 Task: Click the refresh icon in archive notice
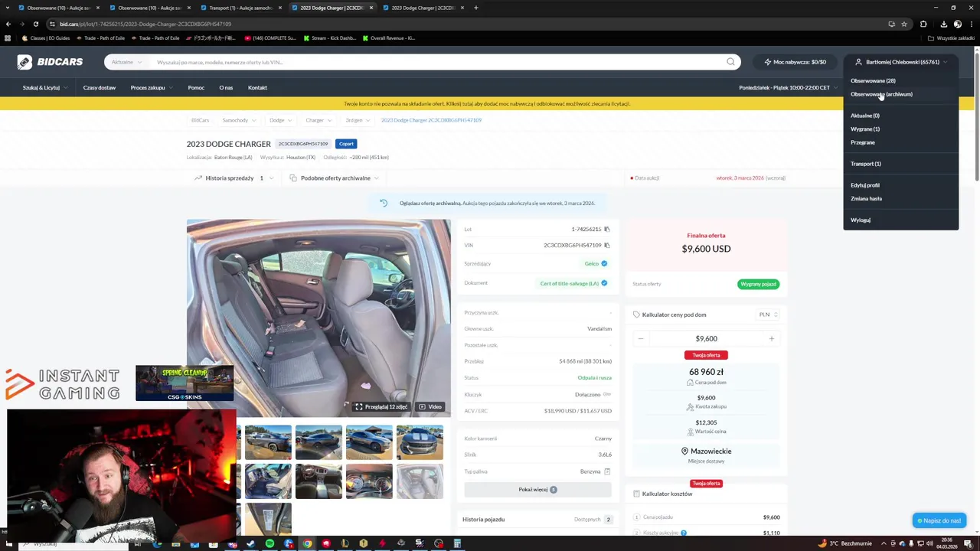pos(384,203)
